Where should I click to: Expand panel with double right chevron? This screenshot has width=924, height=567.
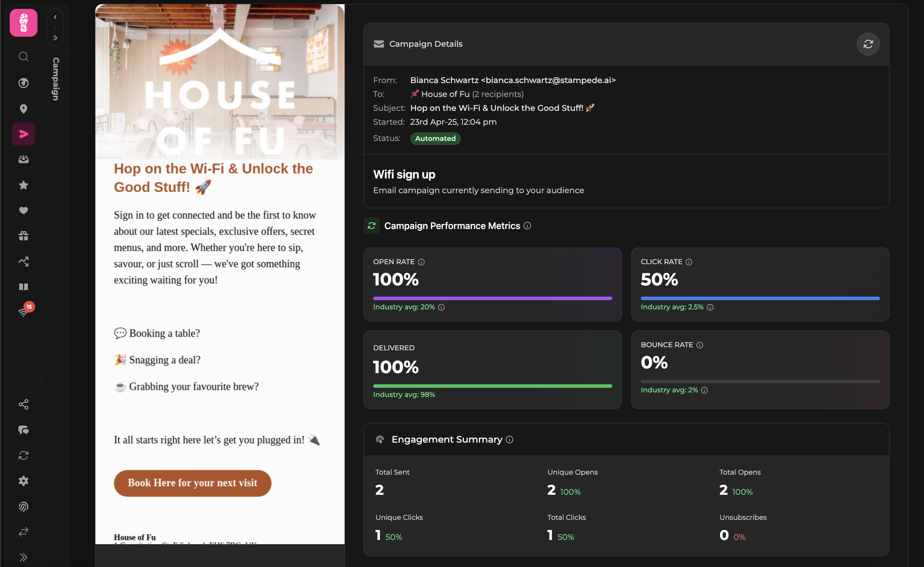pyautogui.click(x=55, y=38)
